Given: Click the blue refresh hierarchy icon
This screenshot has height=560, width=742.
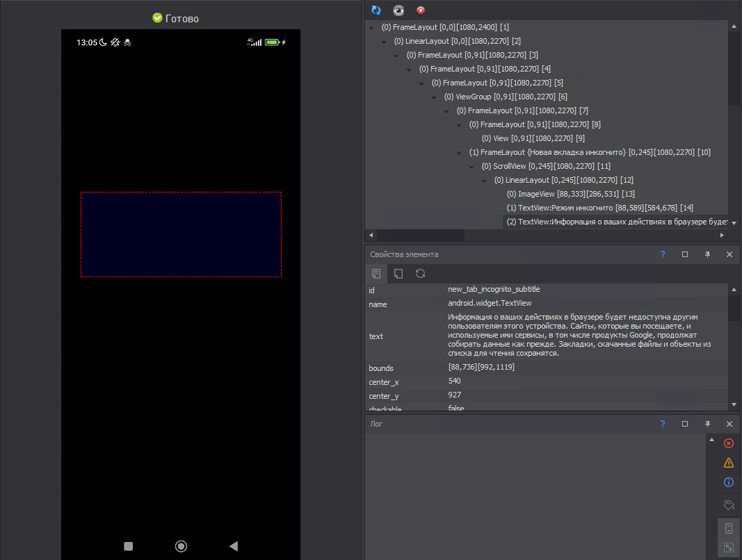Looking at the screenshot, I should click(376, 10).
